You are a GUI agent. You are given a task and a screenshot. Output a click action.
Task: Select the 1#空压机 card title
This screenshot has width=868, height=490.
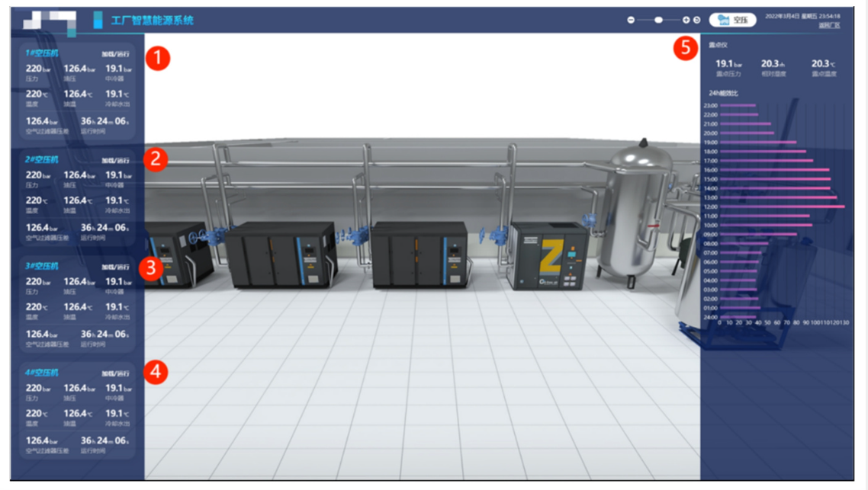(41, 53)
